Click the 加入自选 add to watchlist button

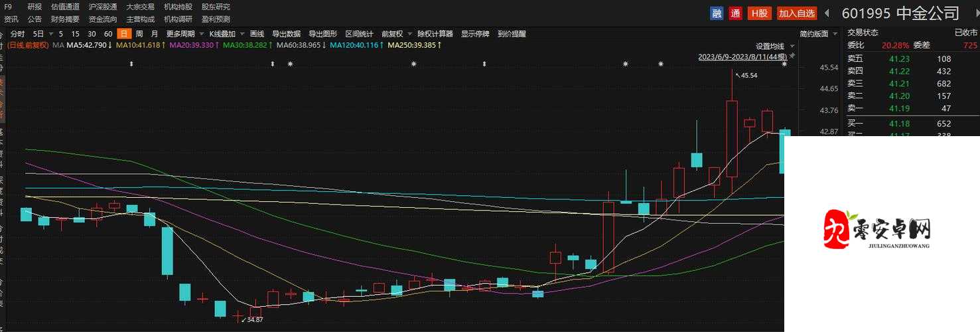(797, 13)
